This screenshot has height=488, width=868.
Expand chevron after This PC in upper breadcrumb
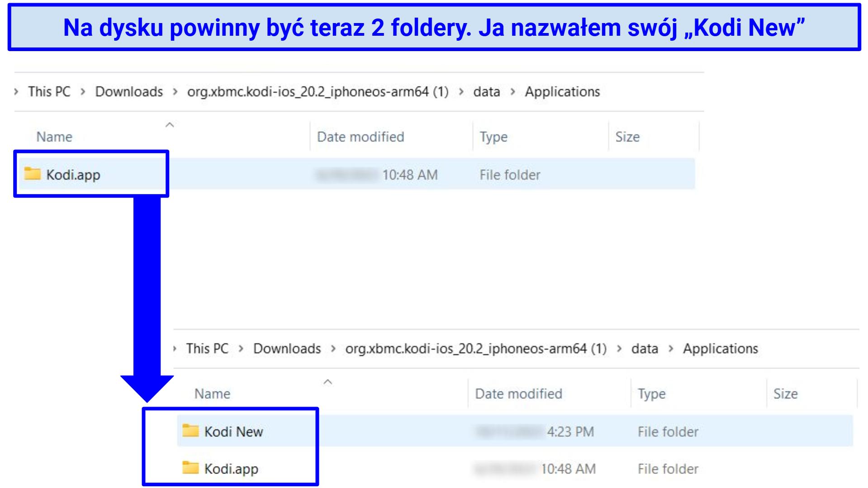coord(83,92)
